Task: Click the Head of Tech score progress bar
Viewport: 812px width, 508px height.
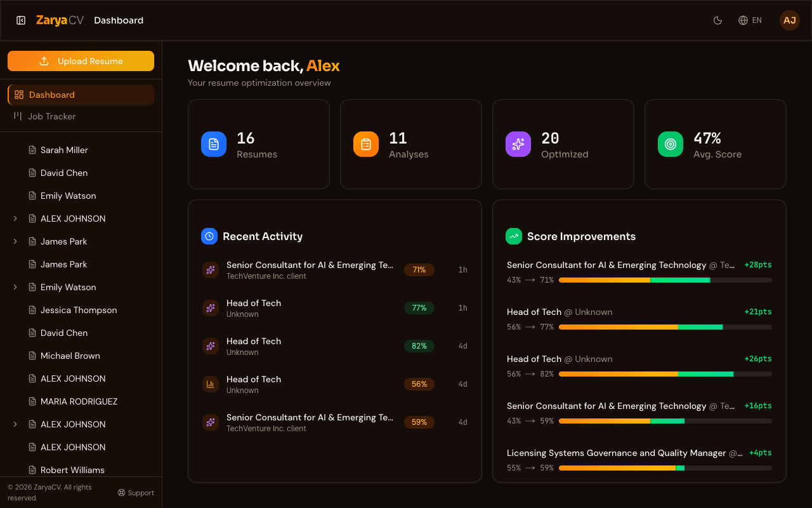Action: click(665, 327)
